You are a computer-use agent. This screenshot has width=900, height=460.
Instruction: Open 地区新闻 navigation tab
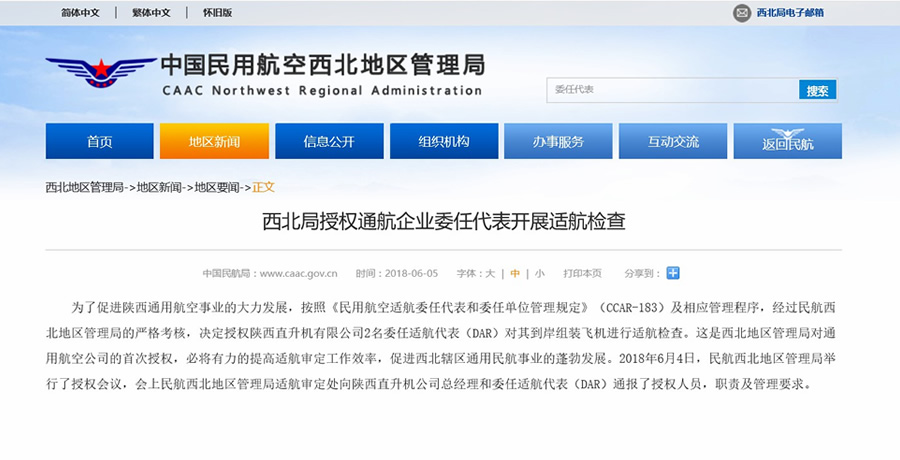pos(214,141)
